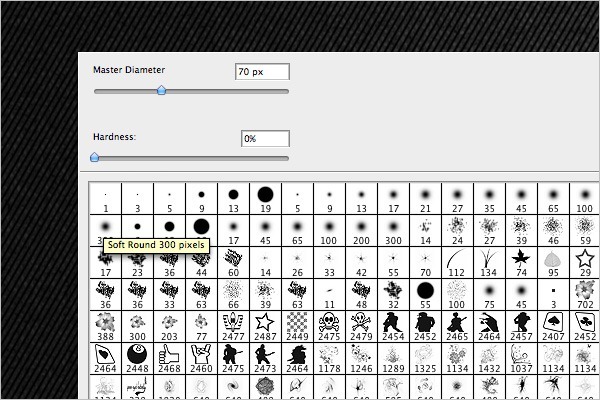
Task: Select the small dash brush labeled 11
Action: click(329, 295)
